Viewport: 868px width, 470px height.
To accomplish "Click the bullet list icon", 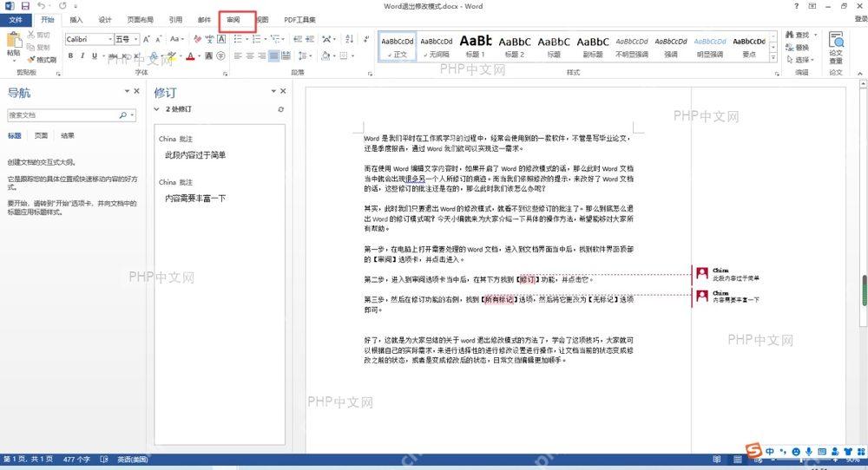I will 238,39.
